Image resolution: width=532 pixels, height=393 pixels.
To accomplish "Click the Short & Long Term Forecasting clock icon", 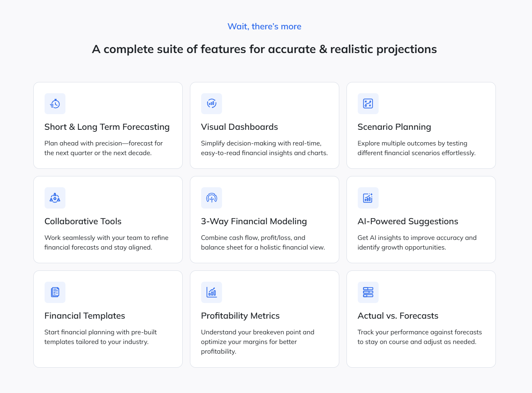I will [55, 104].
